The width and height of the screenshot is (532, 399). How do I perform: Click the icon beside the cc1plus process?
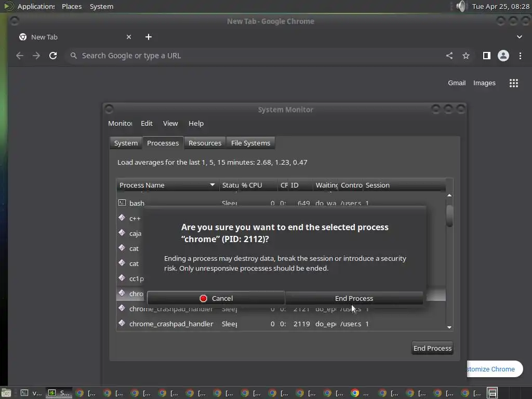pyautogui.click(x=122, y=278)
